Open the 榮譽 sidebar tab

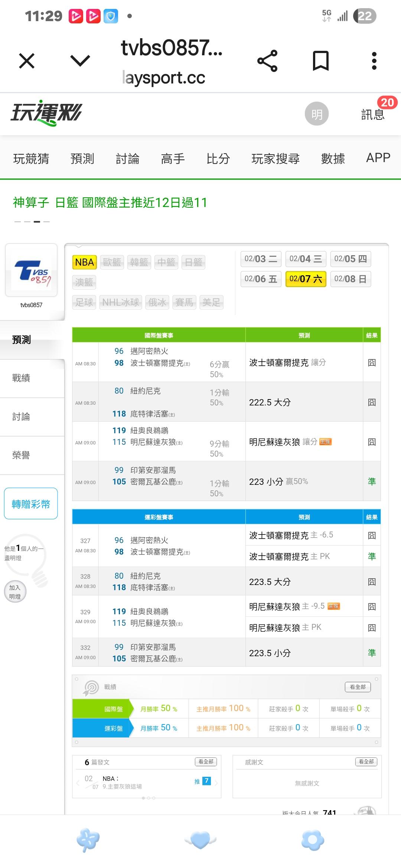32,456
